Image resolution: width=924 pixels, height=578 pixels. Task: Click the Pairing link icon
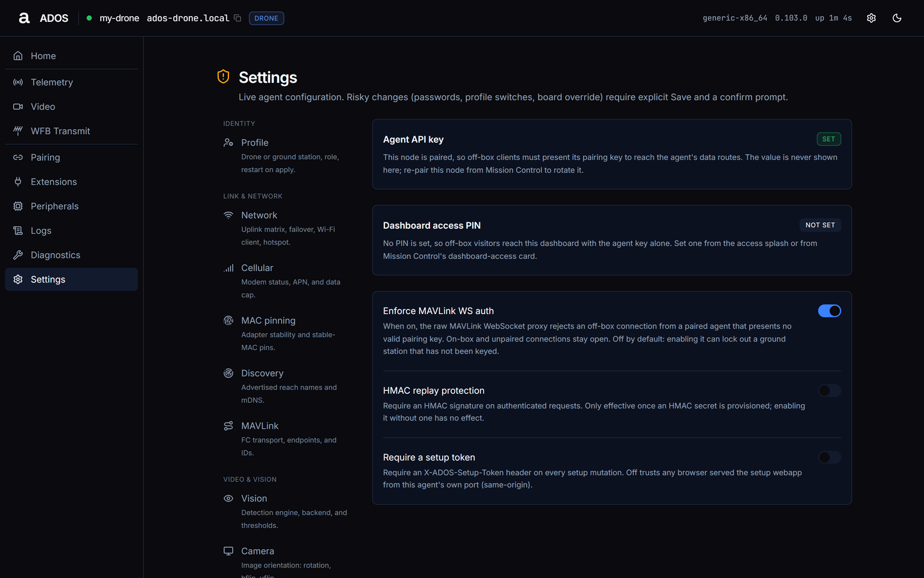coord(18,157)
